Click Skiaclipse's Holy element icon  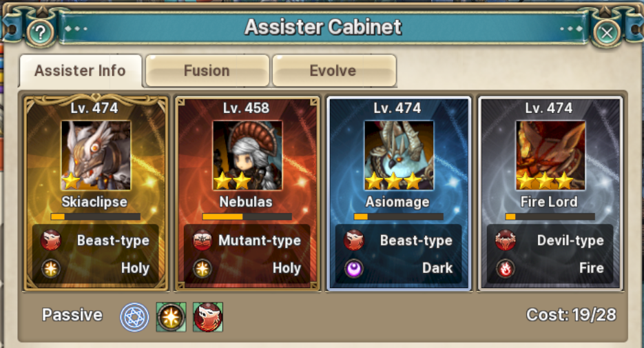click(x=51, y=269)
